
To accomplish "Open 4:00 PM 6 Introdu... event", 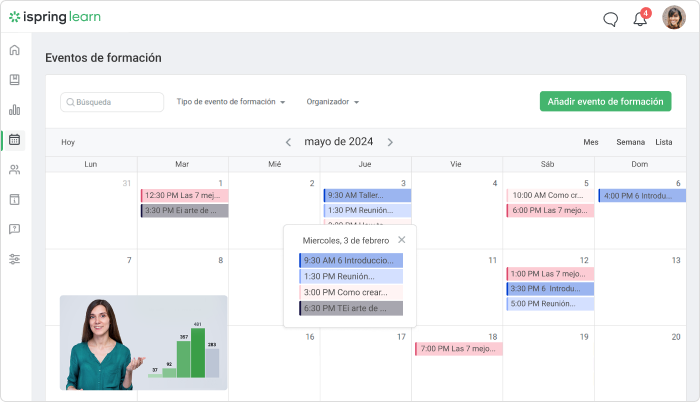I will pos(642,195).
